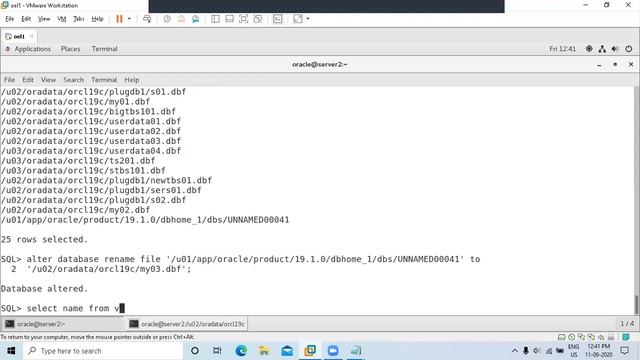
Task: Click Send Ctrl+Alt+Del to VM icon
Action: click(x=147, y=19)
